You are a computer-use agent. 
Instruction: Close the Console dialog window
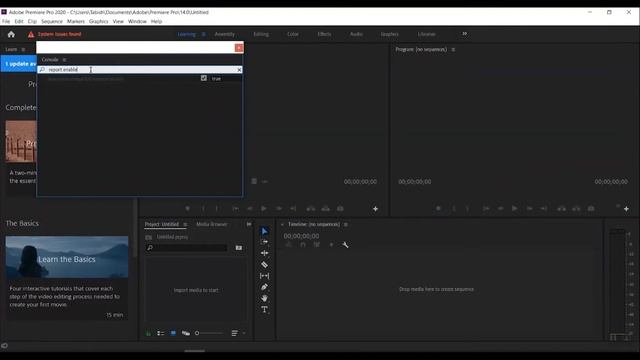[239, 48]
